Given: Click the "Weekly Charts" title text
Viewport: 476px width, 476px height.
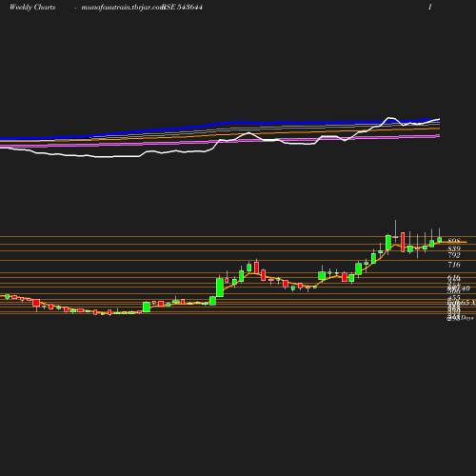Looking at the screenshot, I should [x=32, y=8].
